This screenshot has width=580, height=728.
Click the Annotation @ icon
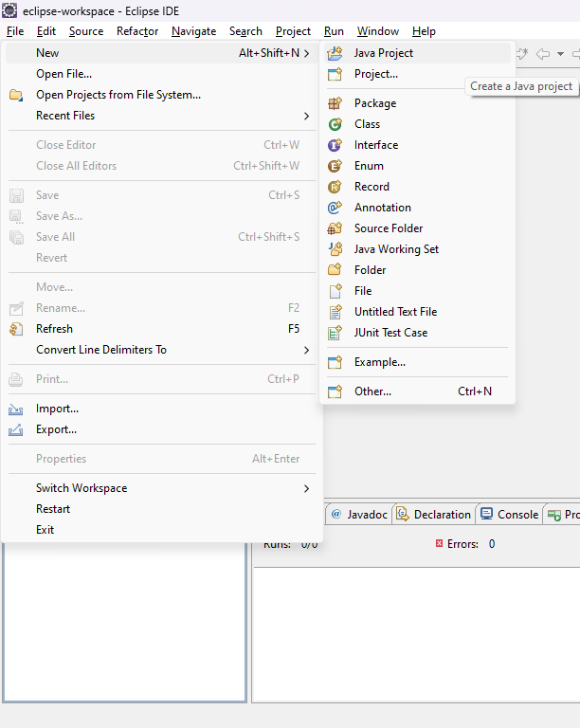click(335, 208)
